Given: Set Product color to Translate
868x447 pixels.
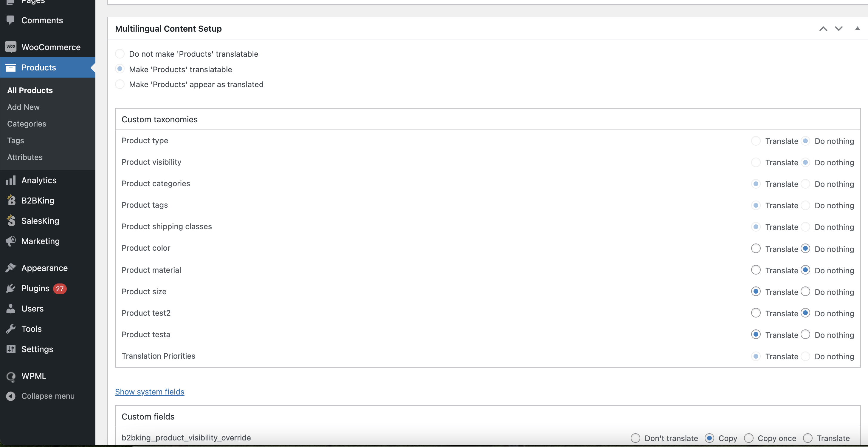Looking at the screenshot, I should pos(756,248).
